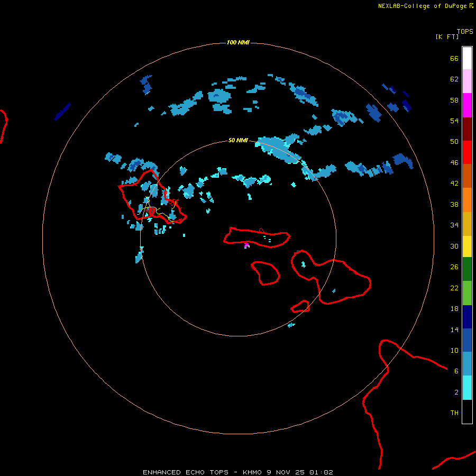476x476 pixels.
Task: Click the black TH swatch at legend bottom
Action: [467, 411]
